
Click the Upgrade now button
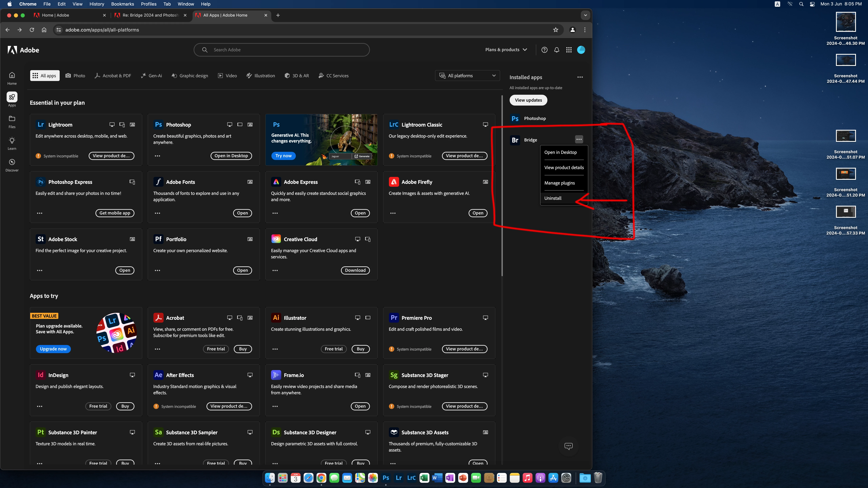click(53, 349)
